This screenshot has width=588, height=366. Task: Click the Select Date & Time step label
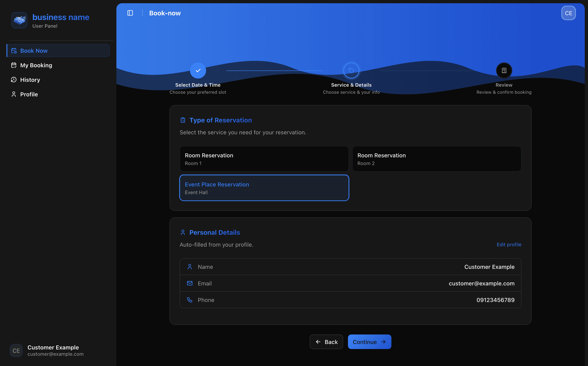click(198, 85)
